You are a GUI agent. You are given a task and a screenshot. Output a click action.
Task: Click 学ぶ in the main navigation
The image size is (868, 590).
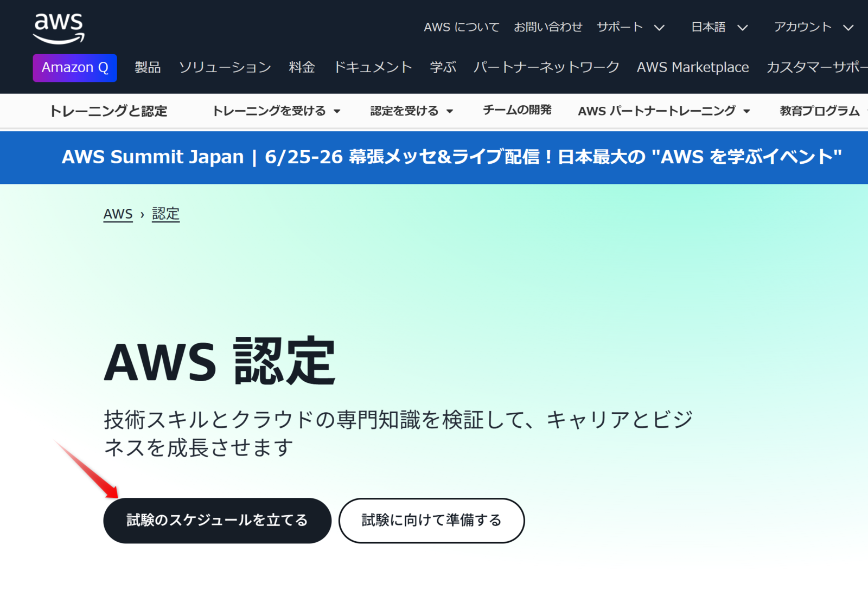[443, 67]
